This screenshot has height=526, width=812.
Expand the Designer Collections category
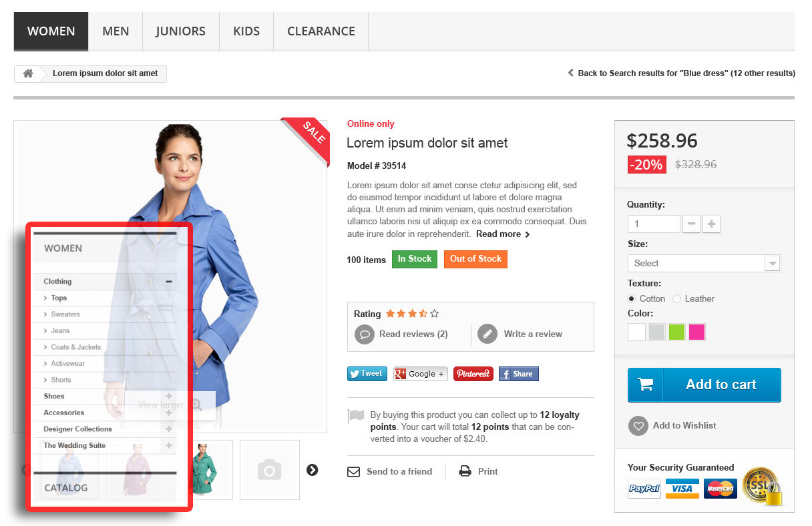click(x=169, y=429)
